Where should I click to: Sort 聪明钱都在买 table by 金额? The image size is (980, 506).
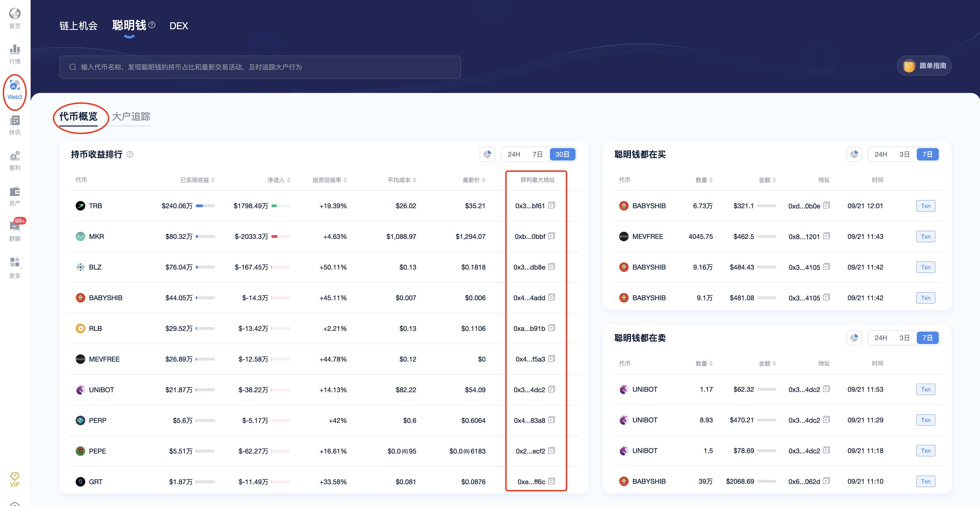point(767,180)
